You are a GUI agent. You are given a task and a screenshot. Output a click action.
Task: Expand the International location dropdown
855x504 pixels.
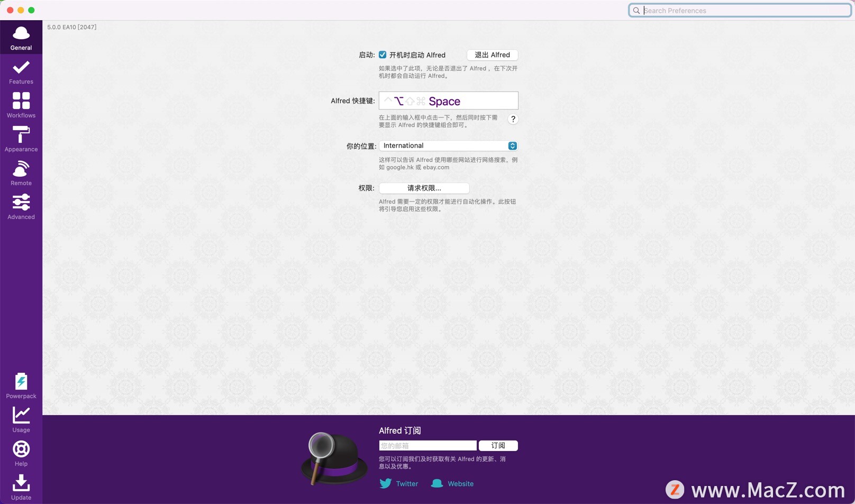(x=449, y=146)
